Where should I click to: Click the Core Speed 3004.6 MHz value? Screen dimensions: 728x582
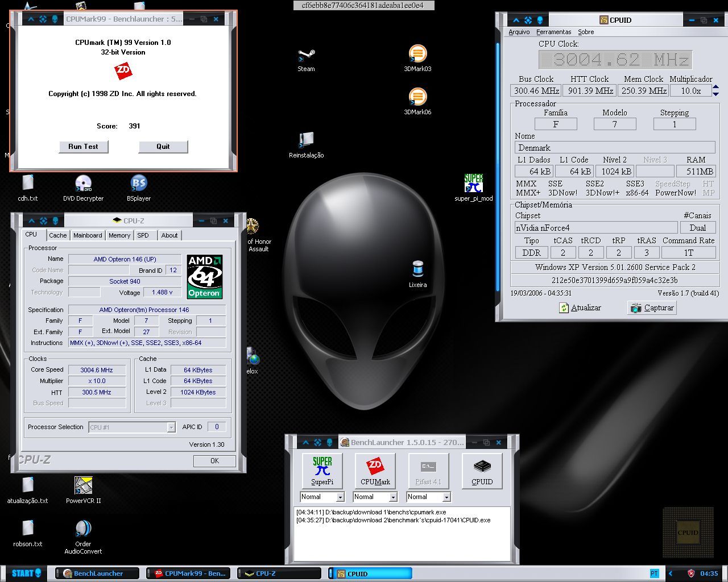click(97, 370)
